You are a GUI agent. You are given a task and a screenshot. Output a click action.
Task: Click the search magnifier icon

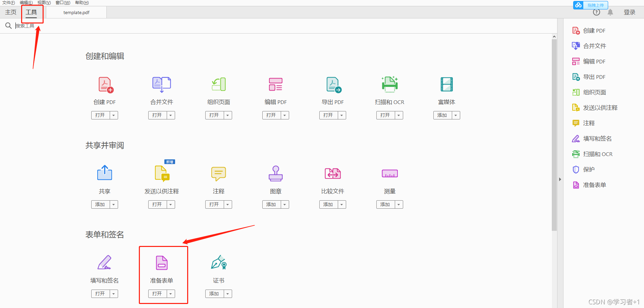(x=8, y=25)
